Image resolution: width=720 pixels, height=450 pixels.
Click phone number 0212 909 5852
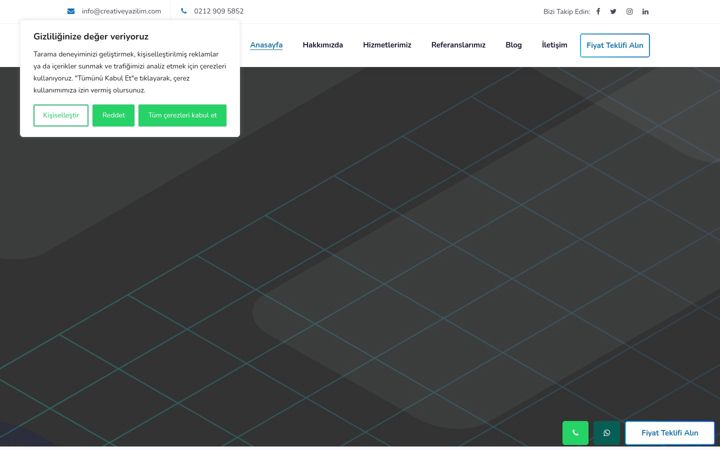tap(219, 11)
